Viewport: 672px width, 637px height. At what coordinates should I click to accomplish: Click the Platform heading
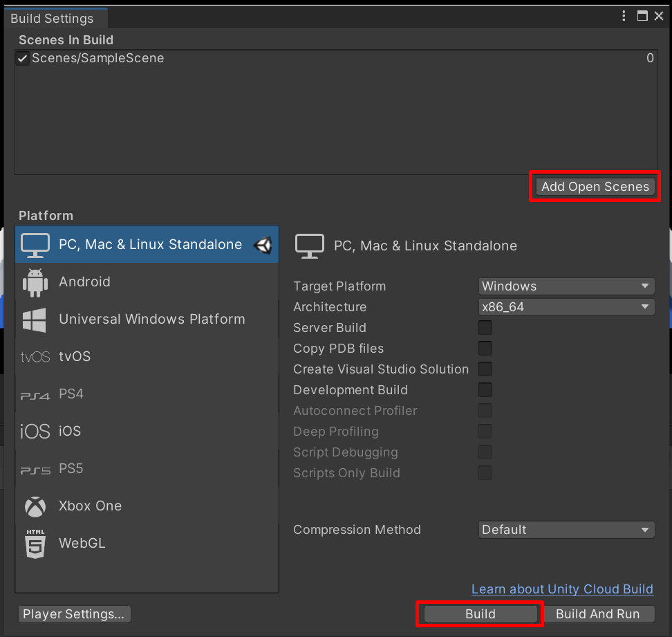[46, 216]
